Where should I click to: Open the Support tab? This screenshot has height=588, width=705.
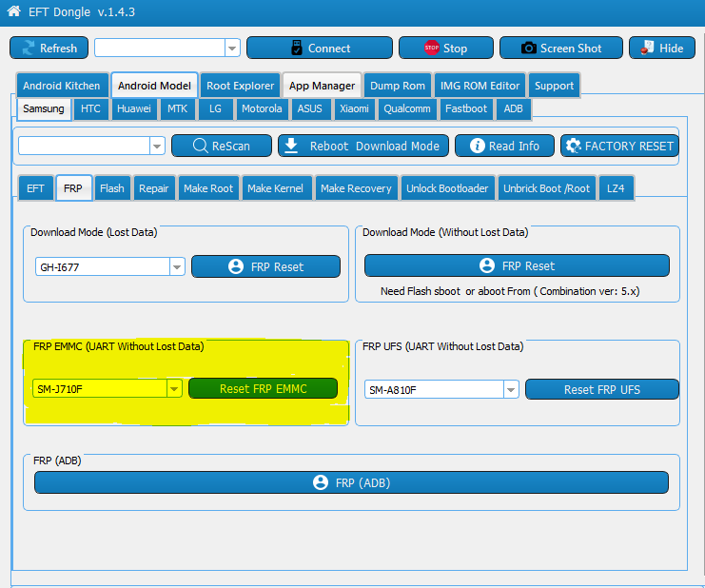tap(554, 86)
